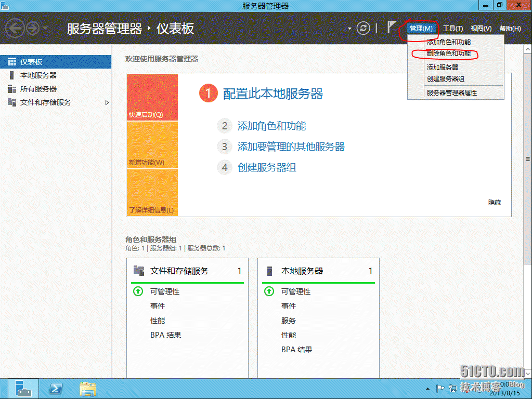Open Server Manager from the taskbar

click(23, 389)
